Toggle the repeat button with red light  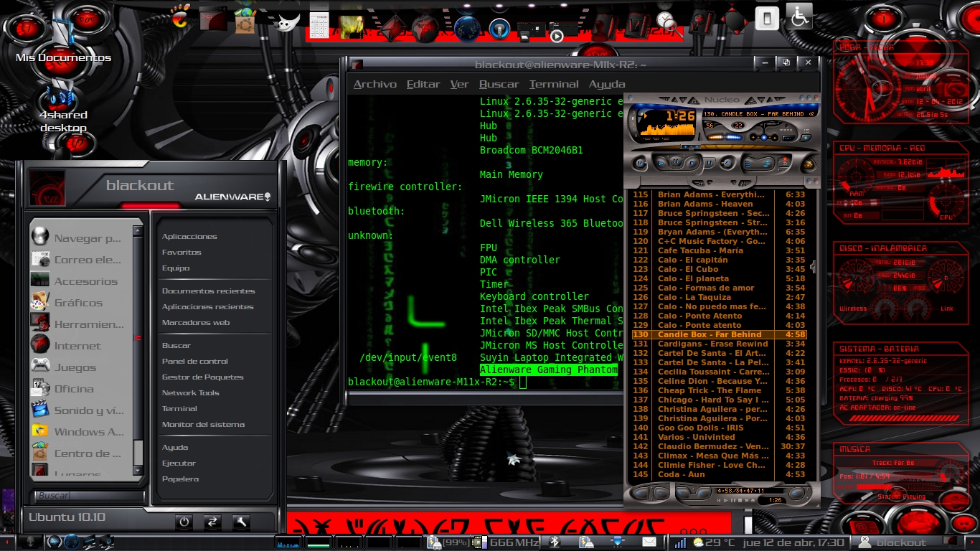point(785,162)
